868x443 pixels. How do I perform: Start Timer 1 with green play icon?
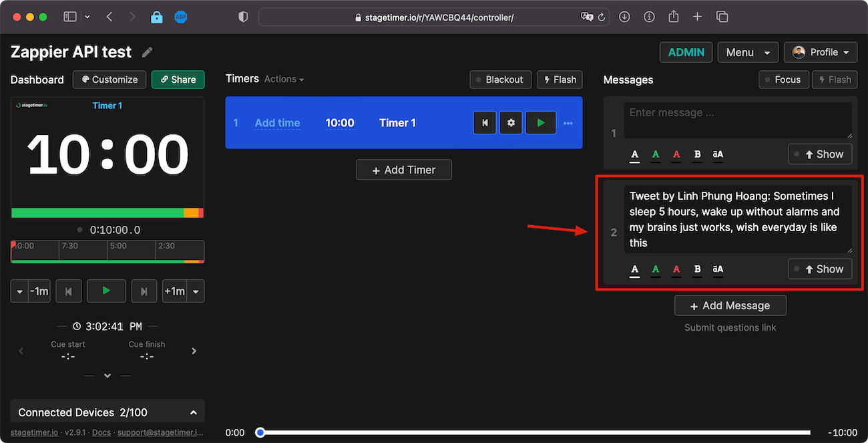541,123
